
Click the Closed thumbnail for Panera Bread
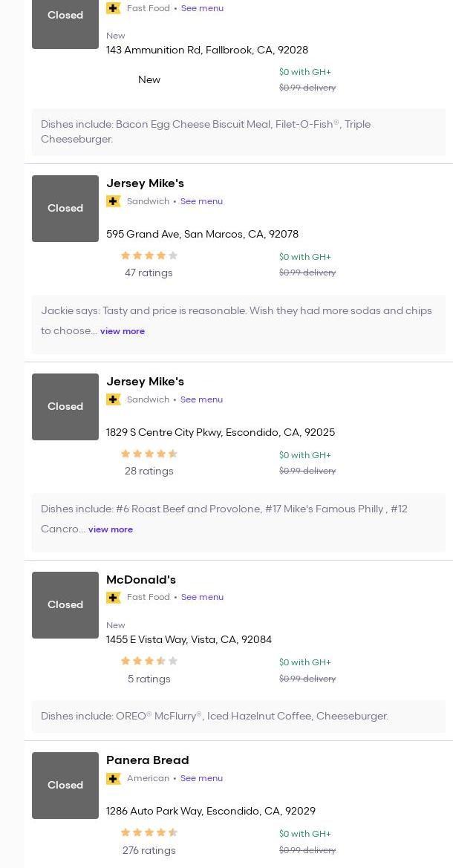(x=65, y=785)
